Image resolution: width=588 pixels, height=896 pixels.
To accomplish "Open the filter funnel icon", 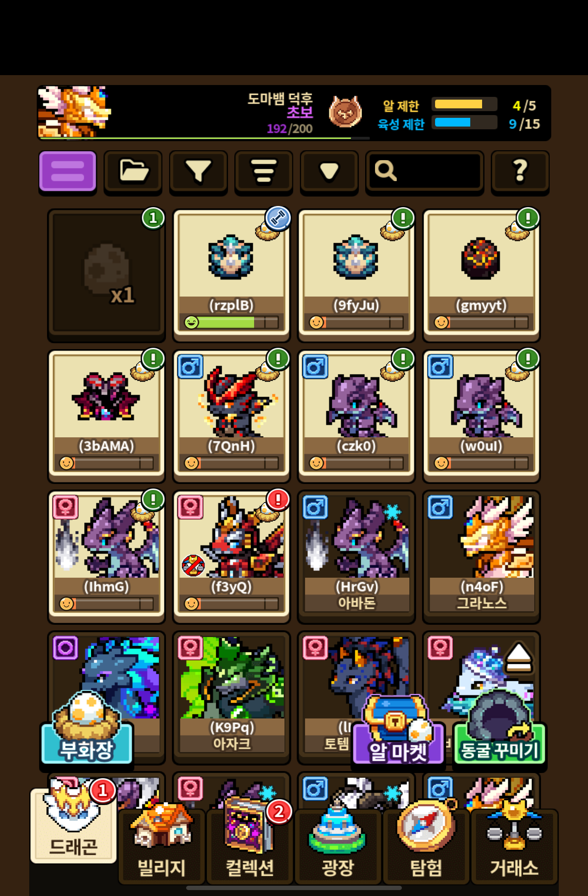I will (198, 172).
